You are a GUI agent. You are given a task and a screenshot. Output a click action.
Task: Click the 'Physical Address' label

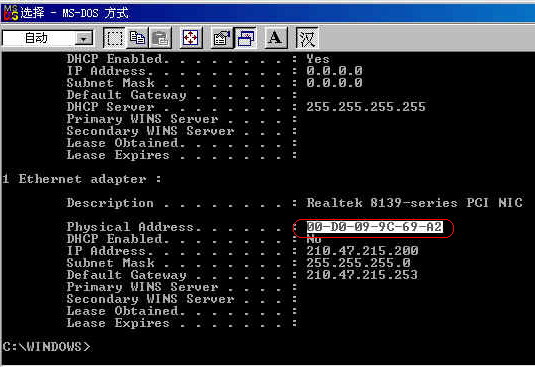[x=130, y=227]
